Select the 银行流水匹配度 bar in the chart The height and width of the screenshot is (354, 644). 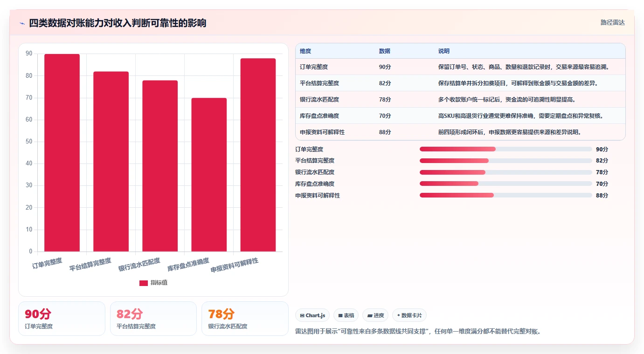click(160, 166)
